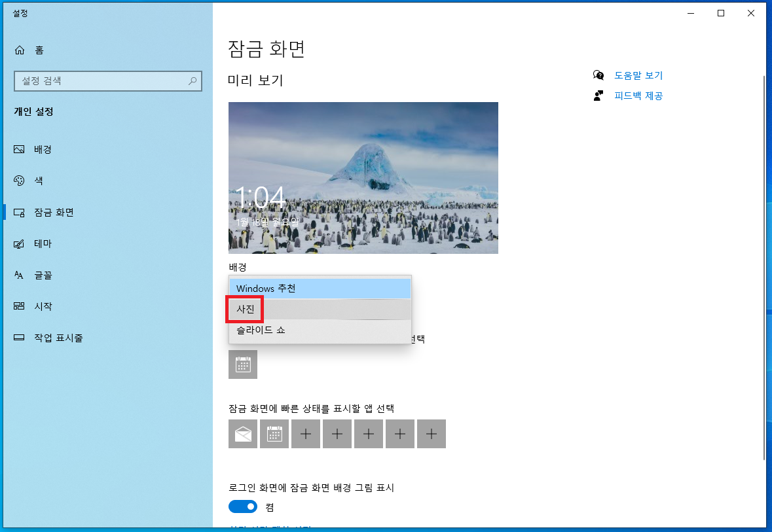Click the mail quick status app icon
772x532 pixels.
(x=243, y=434)
